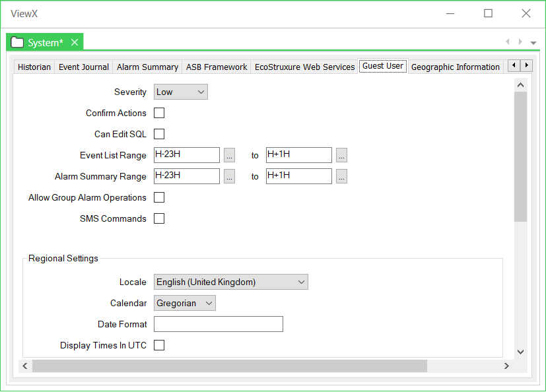The height and width of the screenshot is (392, 546).
Task: Click into the Date Format field
Action: 218,325
